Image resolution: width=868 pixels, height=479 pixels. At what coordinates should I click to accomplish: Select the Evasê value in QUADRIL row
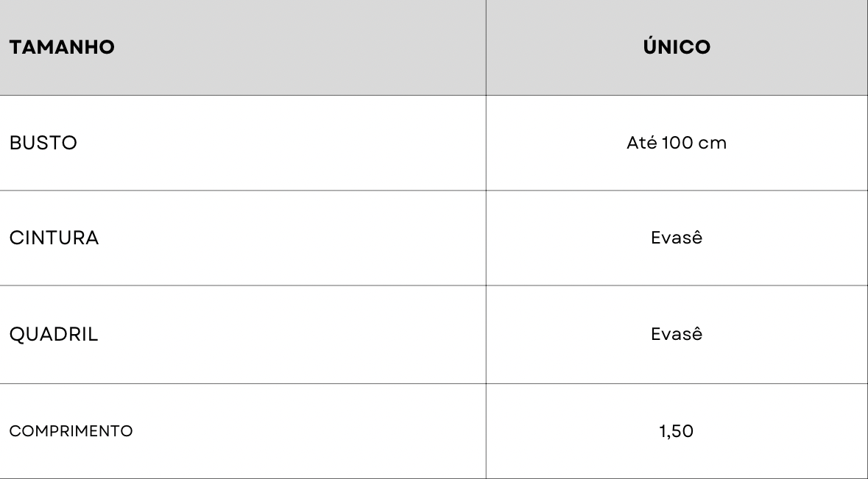click(677, 335)
